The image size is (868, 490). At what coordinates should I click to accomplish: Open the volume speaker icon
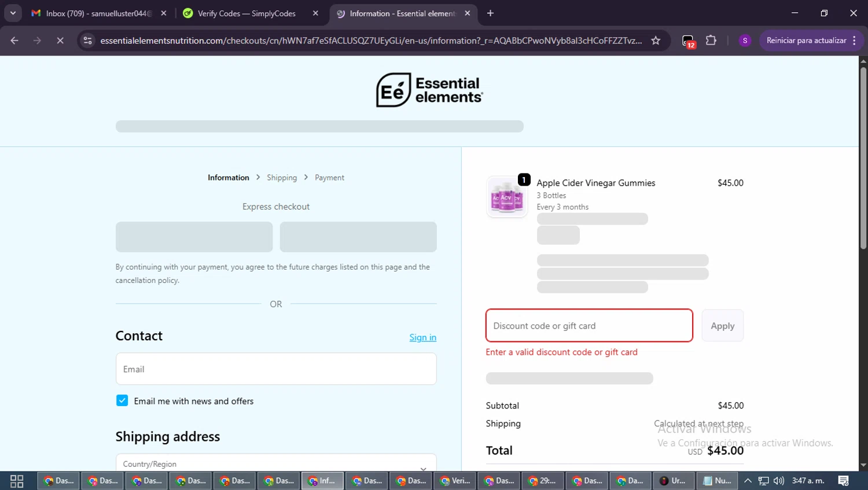click(779, 481)
